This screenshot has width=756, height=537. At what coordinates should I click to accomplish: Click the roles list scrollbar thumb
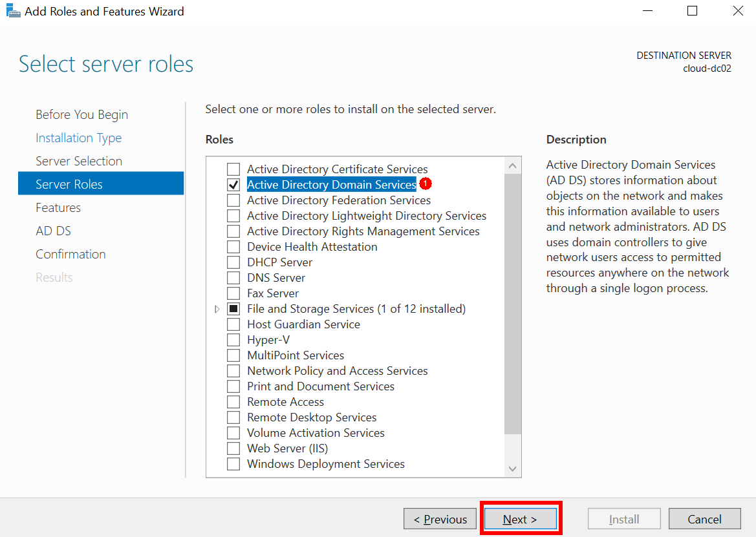(x=513, y=304)
